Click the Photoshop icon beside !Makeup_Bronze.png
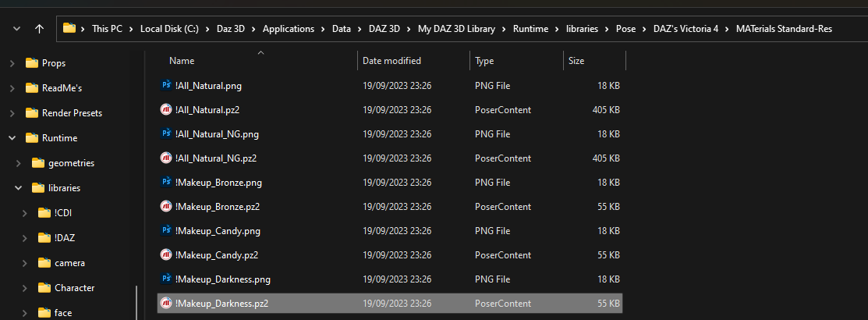Viewport: 868px width, 320px height. [x=166, y=182]
